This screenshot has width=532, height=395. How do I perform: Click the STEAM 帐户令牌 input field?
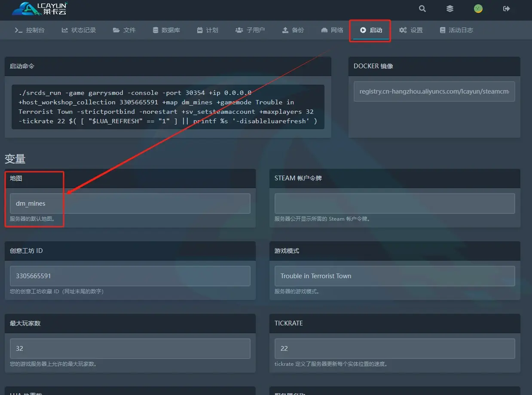(x=394, y=204)
